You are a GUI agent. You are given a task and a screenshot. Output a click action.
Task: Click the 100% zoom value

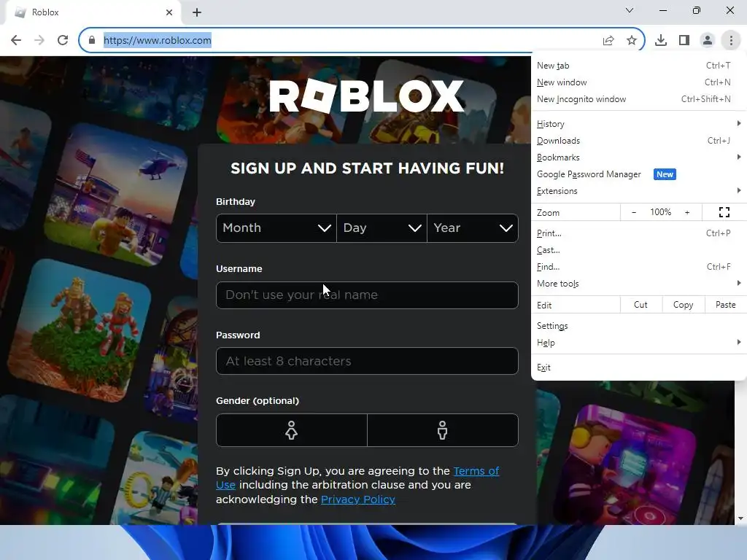click(660, 212)
